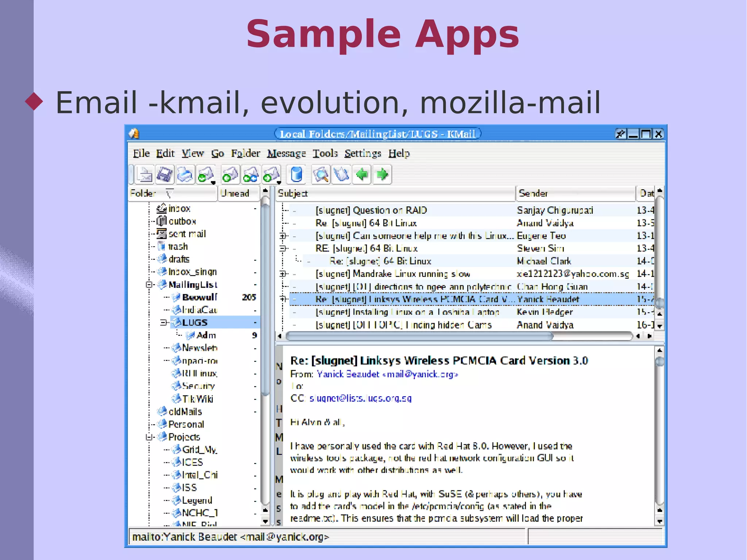The width and height of the screenshot is (747, 560).
Task: Select the Beowulf mailing list folder
Action: tap(199, 297)
